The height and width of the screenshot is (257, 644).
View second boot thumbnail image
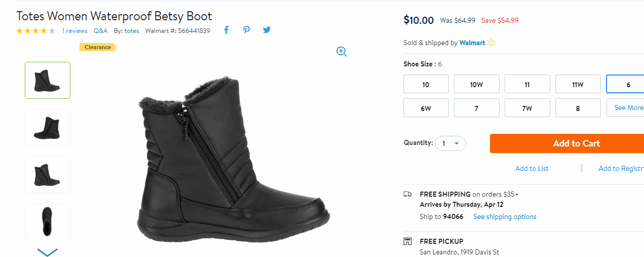[48, 127]
